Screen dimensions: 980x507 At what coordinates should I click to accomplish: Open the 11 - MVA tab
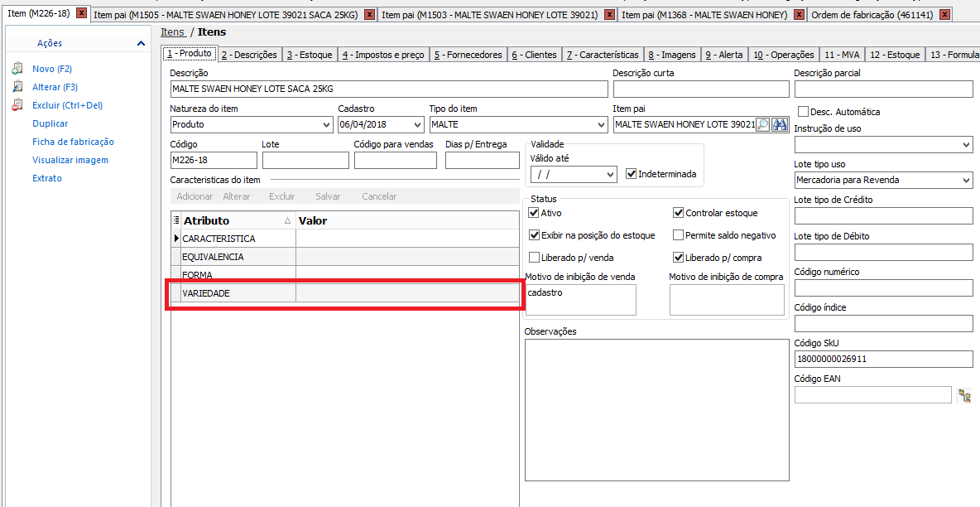click(x=841, y=55)
